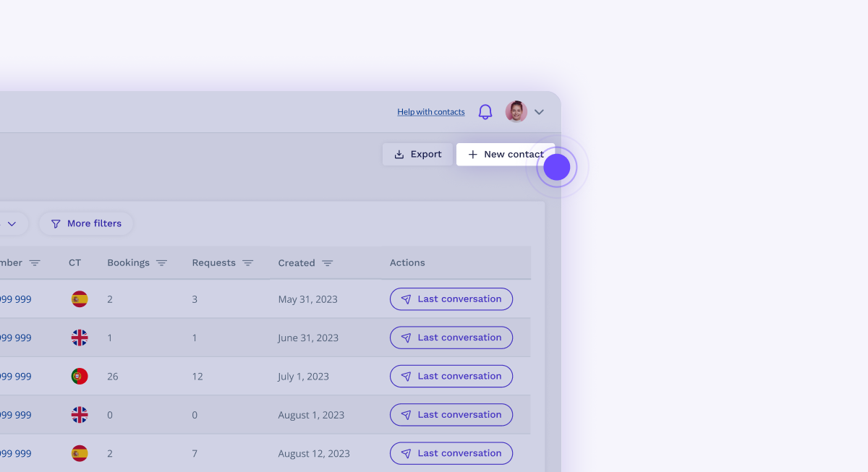Viewport: 868px width, 472px height.
Task: Click the user avatar photo
Action: tap(516, 111)
